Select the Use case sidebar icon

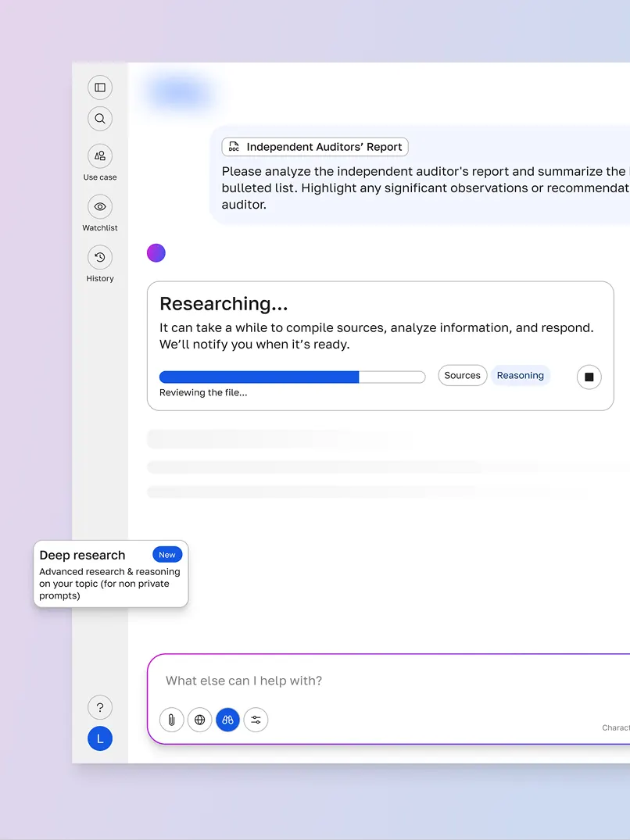click(x=100, y=156)
